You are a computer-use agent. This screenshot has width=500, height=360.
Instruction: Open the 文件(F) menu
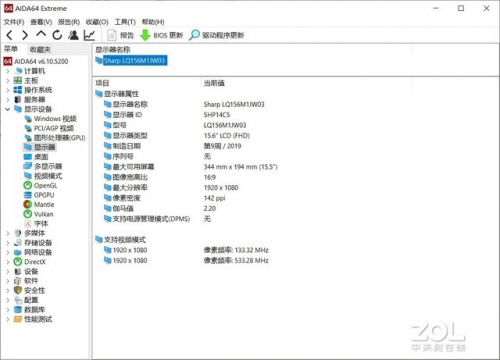14,22
